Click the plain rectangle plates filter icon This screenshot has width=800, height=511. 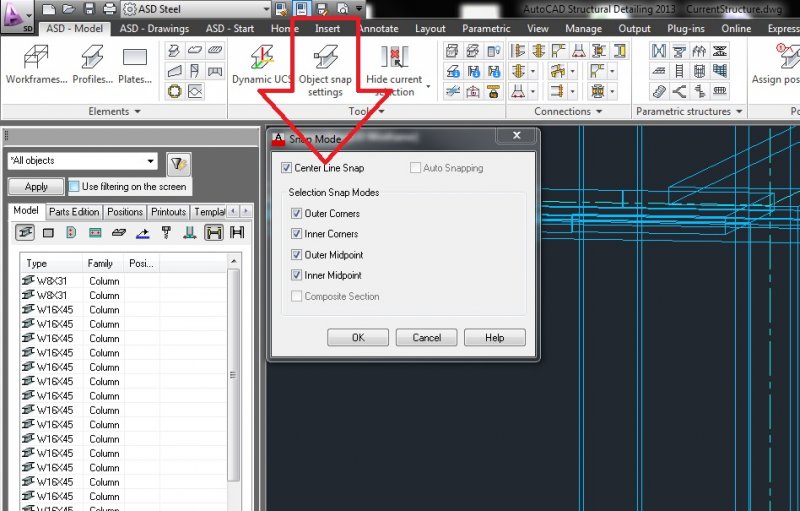(48, 233)
